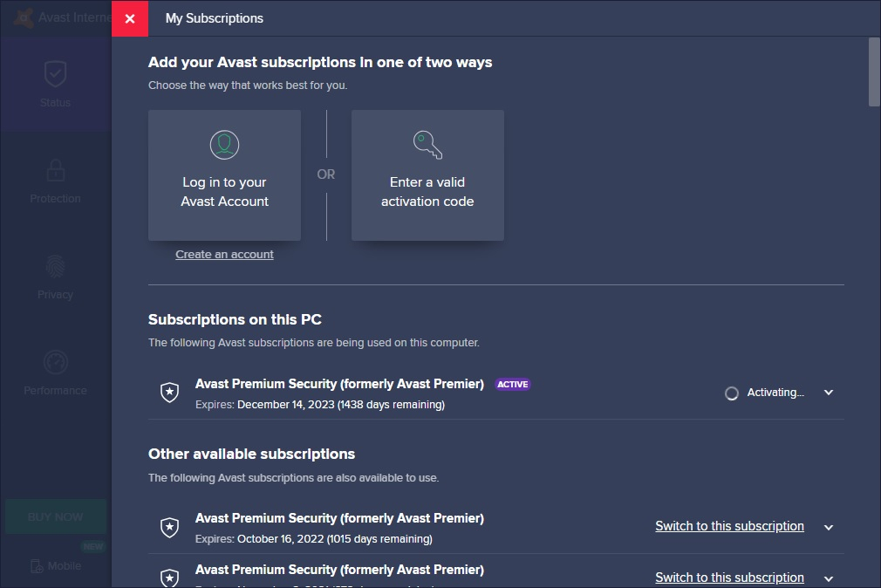Click the shield icon of the October 2022 subscription
This screenshot has height=588, width=881.
coord(170,527)
